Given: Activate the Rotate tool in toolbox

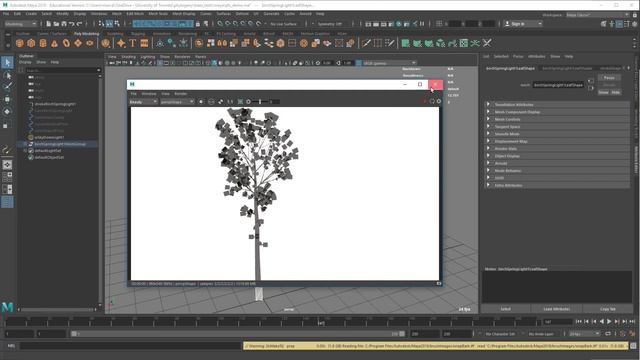Looking at the screenshot, I should click(7, 111).
